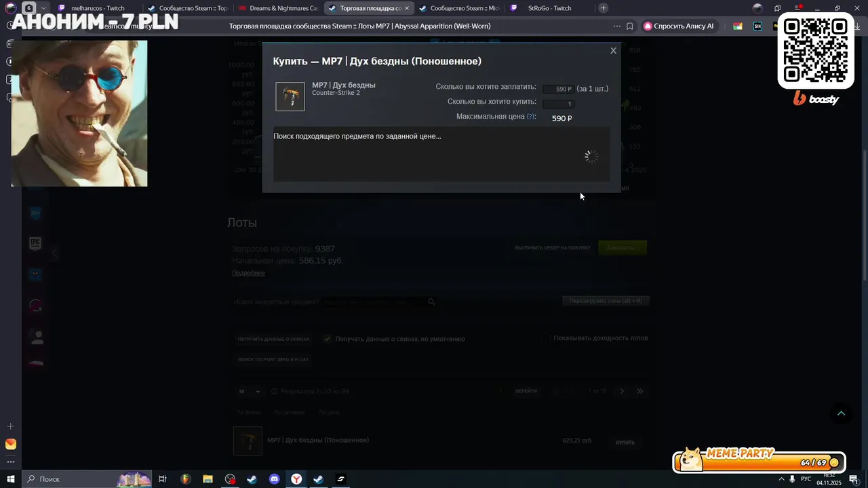Open File Explorer from the taskbar

tap(208, 479)
